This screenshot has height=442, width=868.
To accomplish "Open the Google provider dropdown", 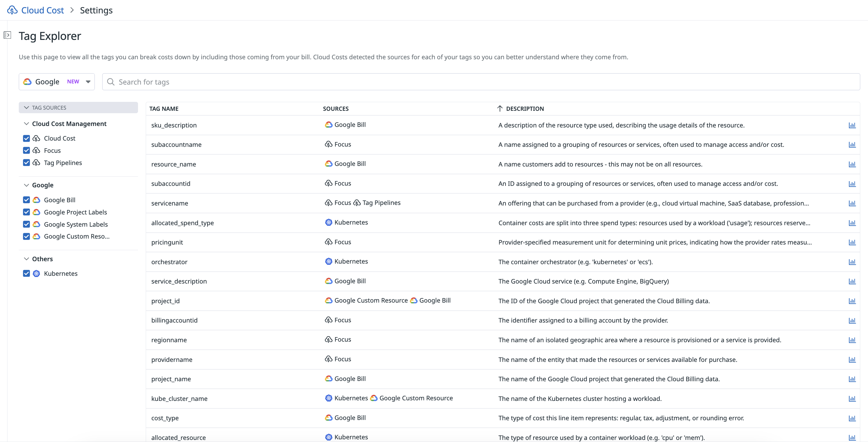I will coord(88,82).
